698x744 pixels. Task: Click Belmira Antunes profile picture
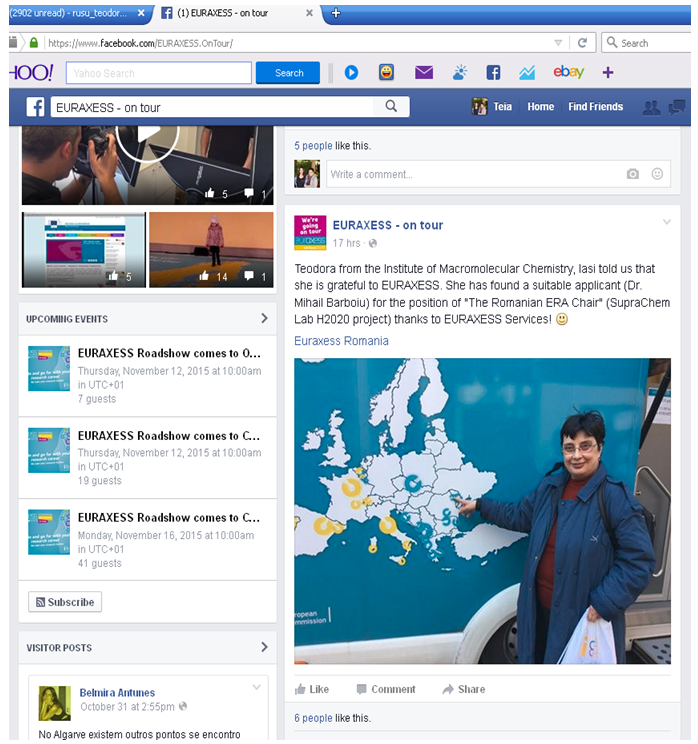click(x=55, y=703)
